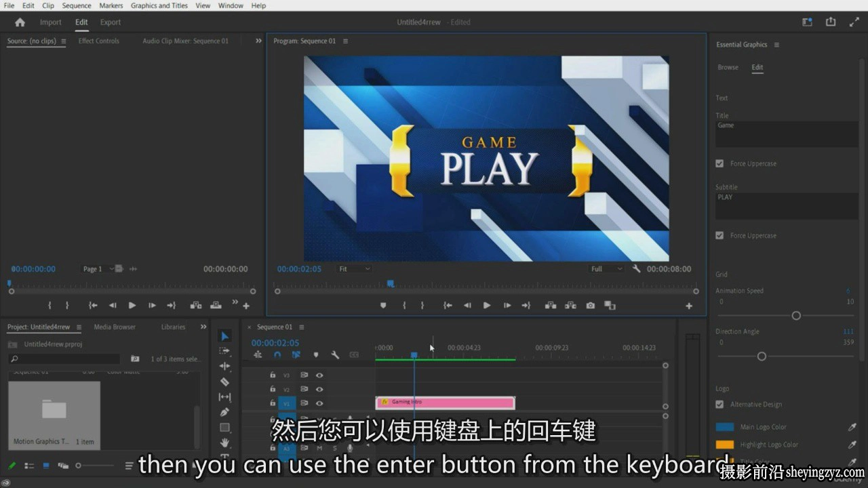Add marker in Program monitor
The height and width of the screenshot is (488, 868).
click(383, 306)
